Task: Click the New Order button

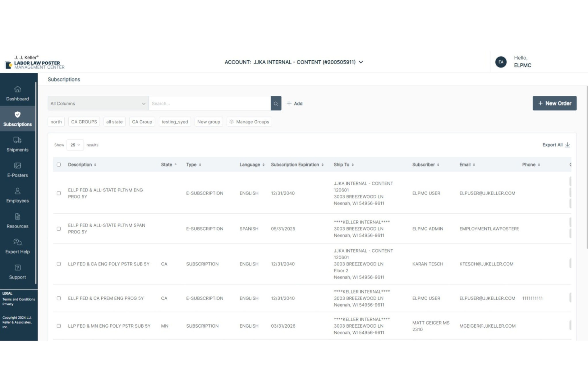Action: pyautogui.click(x=554, y=103)
